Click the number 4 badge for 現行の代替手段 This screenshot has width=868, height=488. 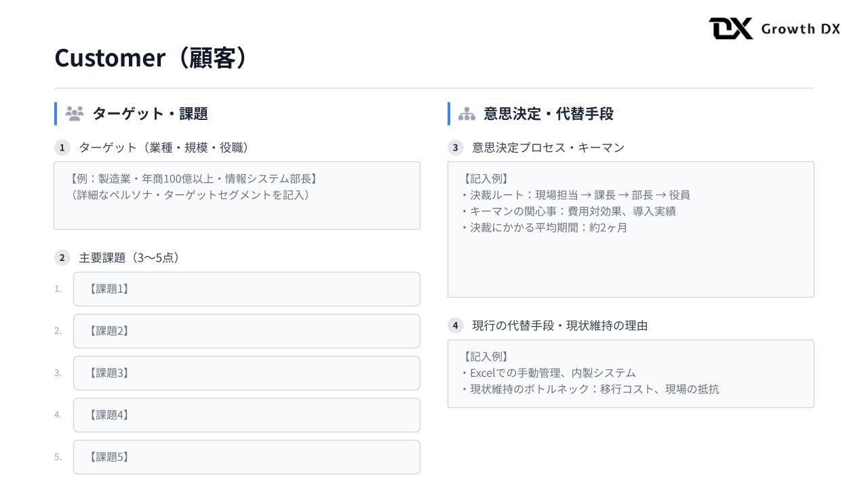click(x=456, y=326)
